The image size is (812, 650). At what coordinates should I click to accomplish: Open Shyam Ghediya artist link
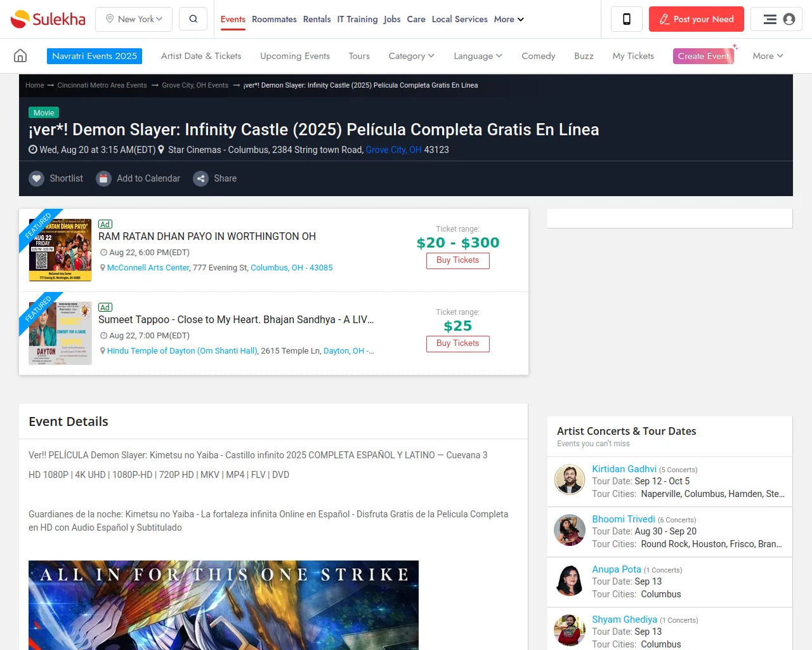point(625,620)
